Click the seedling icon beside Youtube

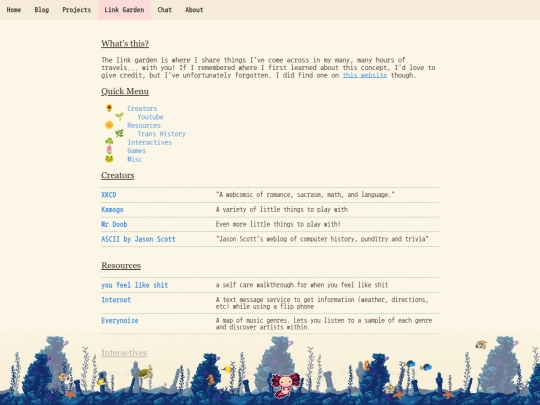[x=119, y=116]
